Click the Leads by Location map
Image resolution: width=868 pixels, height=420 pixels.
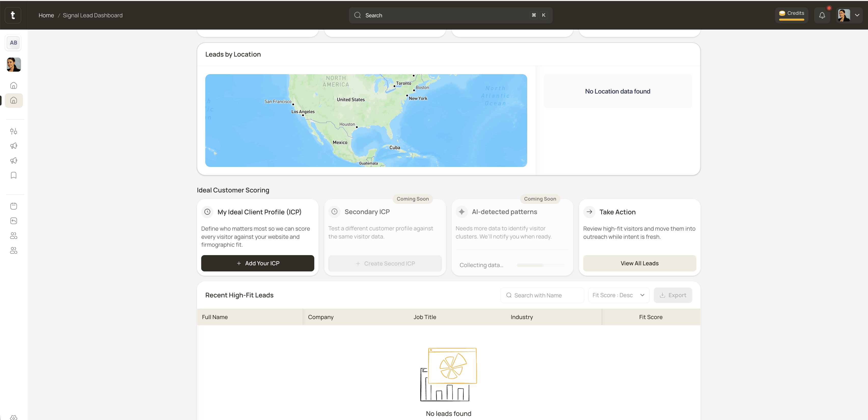[366, 120]
